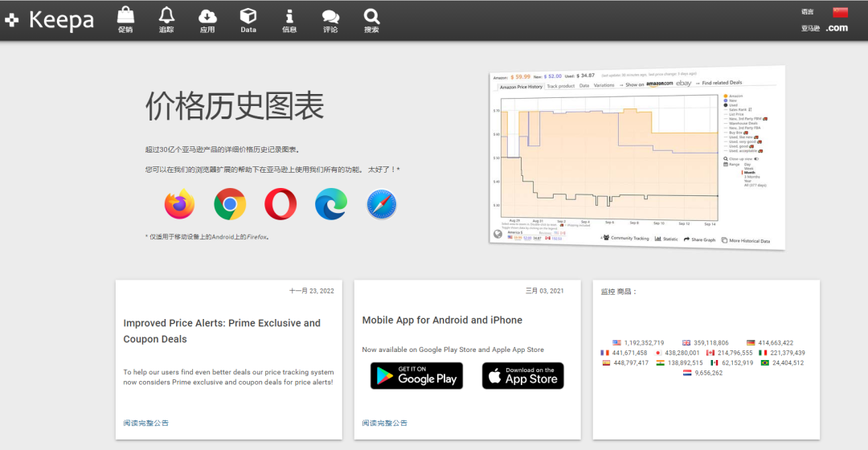Click the Edge browser icon
Image resolution: width=868 pixels, height=450 pixels.
tap(331, 204)
